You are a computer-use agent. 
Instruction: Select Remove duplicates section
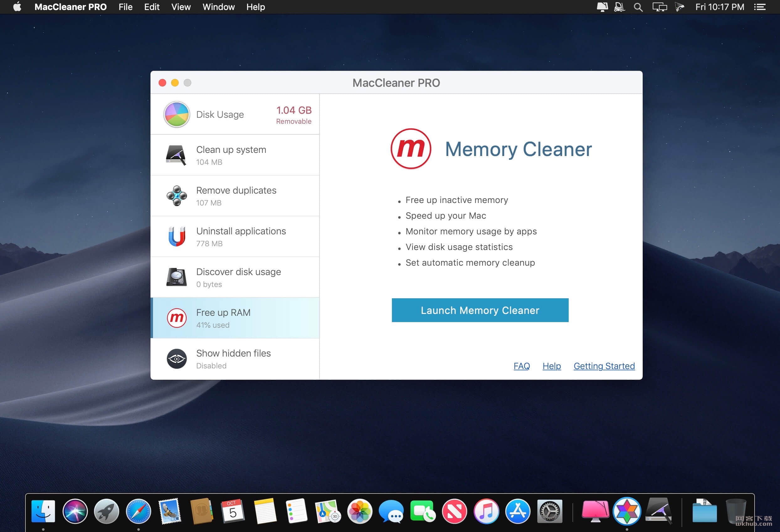(x=235, y=196)
